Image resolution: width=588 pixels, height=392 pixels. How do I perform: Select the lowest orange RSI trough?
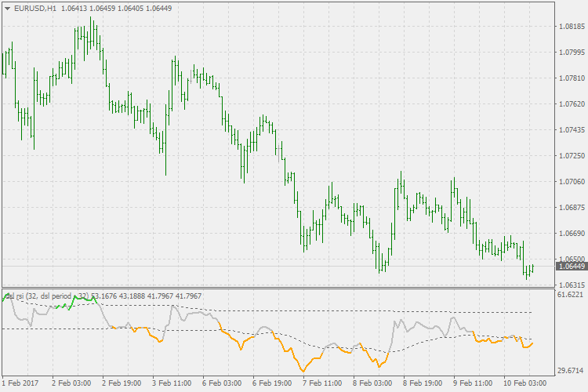click(303, 370)
